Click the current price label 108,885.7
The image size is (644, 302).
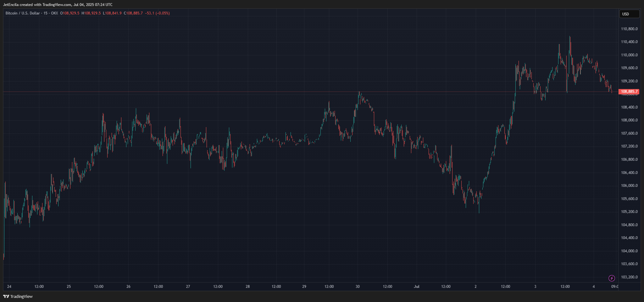(x=629, y=92)
